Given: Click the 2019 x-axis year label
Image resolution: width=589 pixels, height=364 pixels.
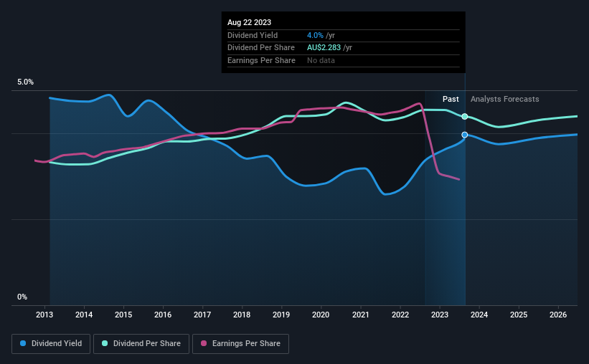Looking at the screenshot, I should pos(281,315).
